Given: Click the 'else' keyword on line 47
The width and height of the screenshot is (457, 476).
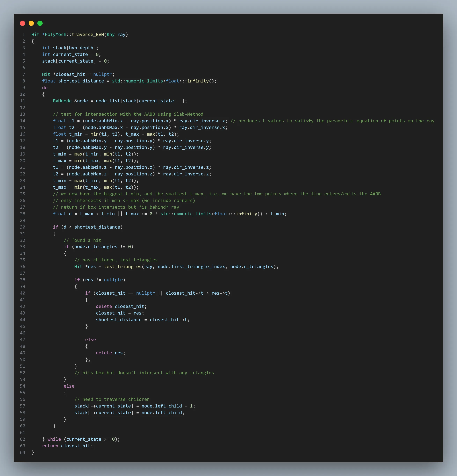Looking at the screenshot, I should [x=90, y=340].
